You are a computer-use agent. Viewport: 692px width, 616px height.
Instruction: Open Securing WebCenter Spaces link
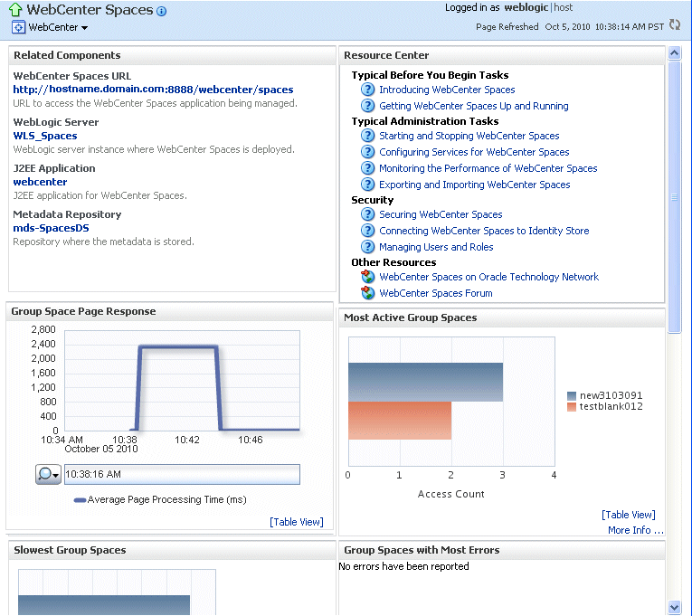click(x=441, y=214)
